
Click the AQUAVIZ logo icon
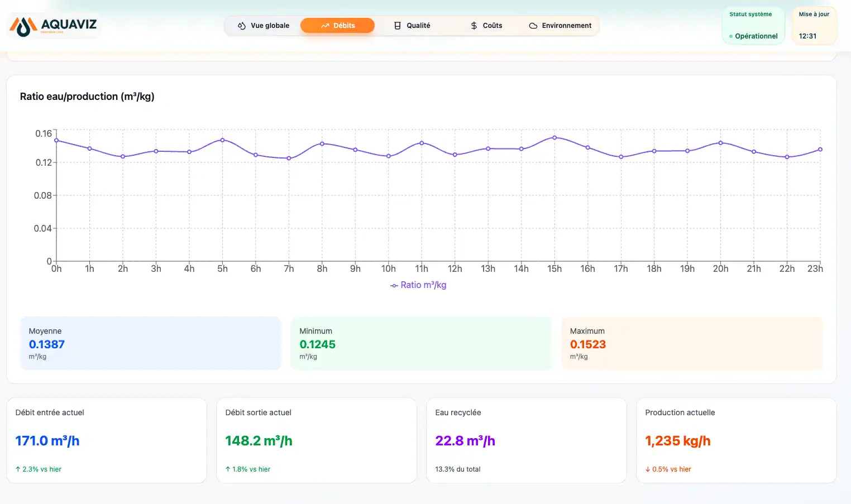pos(23,26)
